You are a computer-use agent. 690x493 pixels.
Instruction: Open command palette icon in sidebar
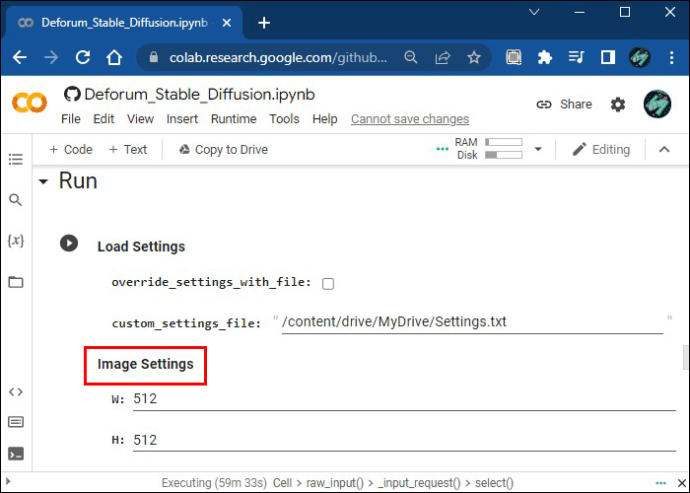16,422
